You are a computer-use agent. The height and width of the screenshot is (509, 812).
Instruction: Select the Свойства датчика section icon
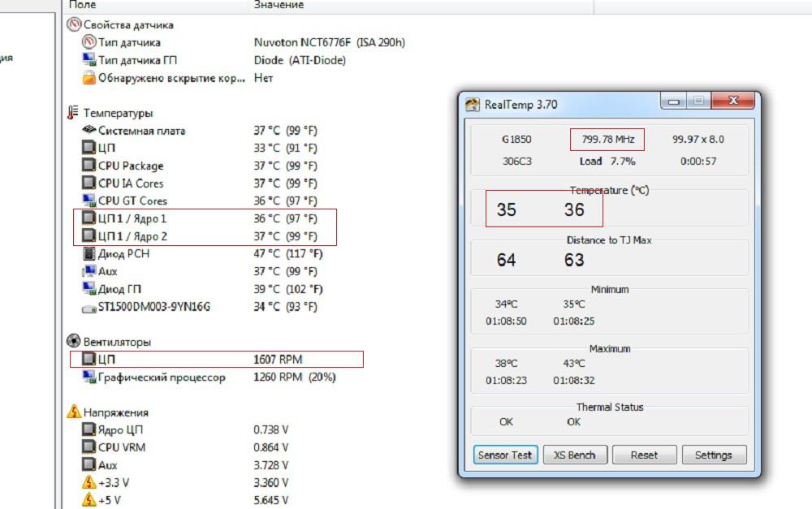point(73,24)
